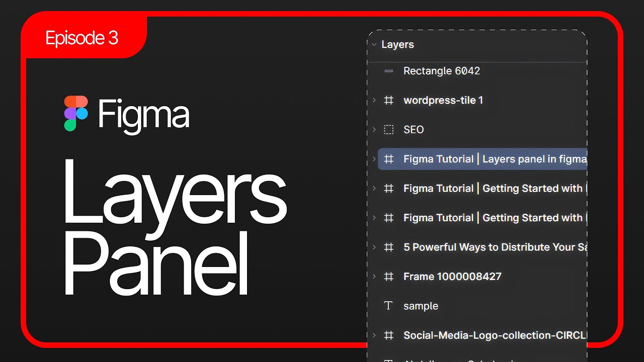Click the frame icon beside 5 Powerful Ways layer
Image resolution: width=644 pixels, height=362 pixels.
(x=388, y=247)
